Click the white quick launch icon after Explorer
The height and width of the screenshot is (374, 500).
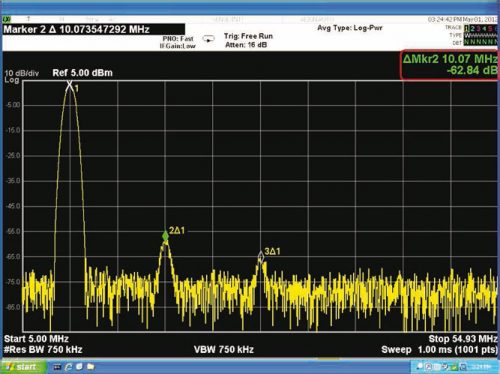click(x=79, y=367)
